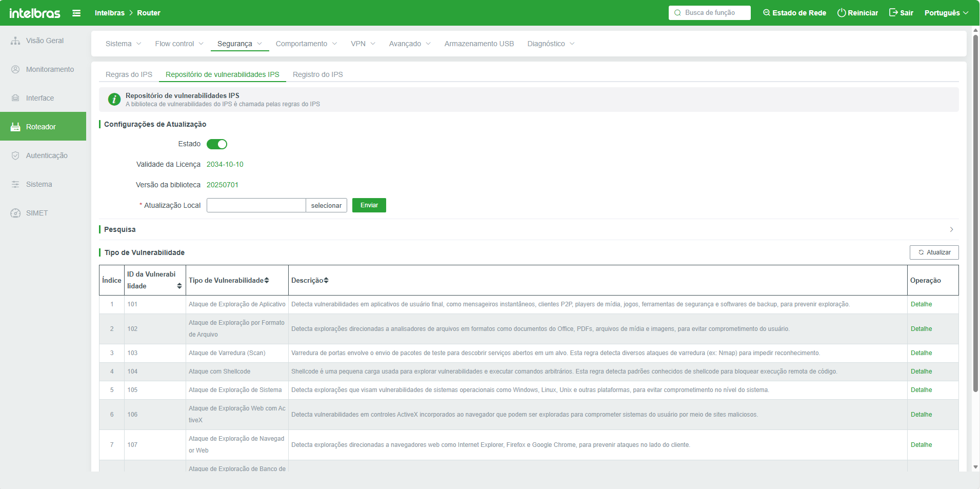Viewport: 980px width, 489px height.
Task: Open Visão Geral from the sidebar
Action: click(44, 41)
